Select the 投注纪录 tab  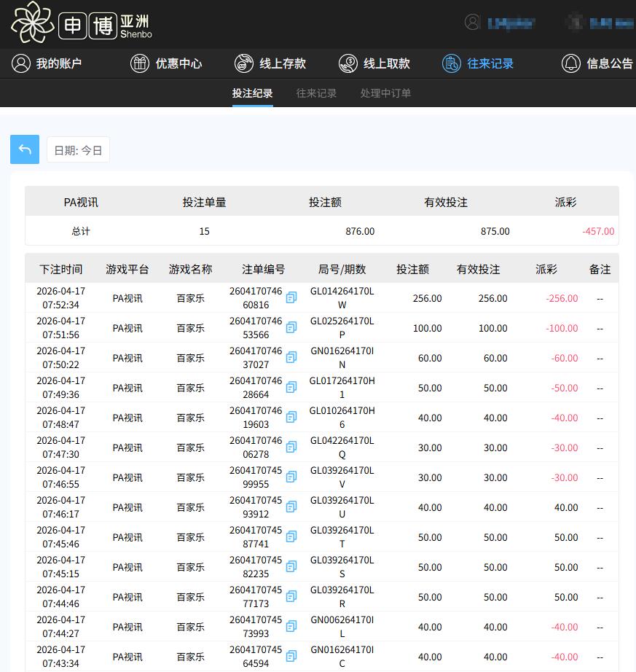[252, 93]
